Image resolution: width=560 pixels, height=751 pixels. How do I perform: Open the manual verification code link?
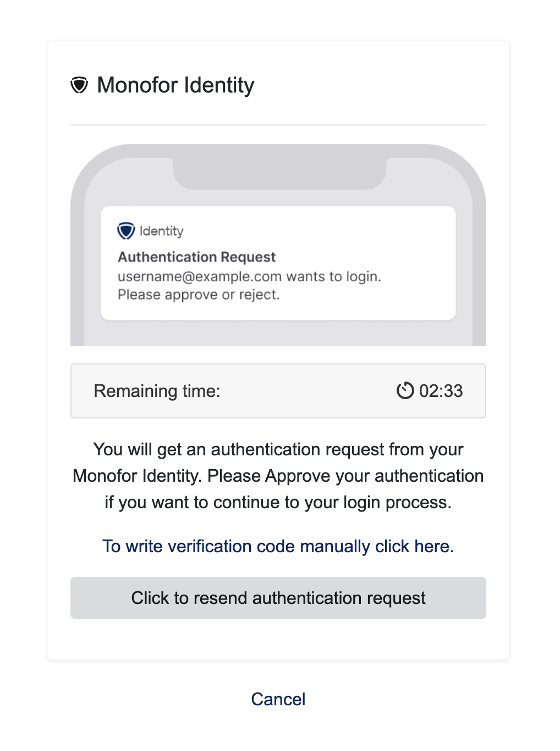pyautogui.click(x=278, y=546)
